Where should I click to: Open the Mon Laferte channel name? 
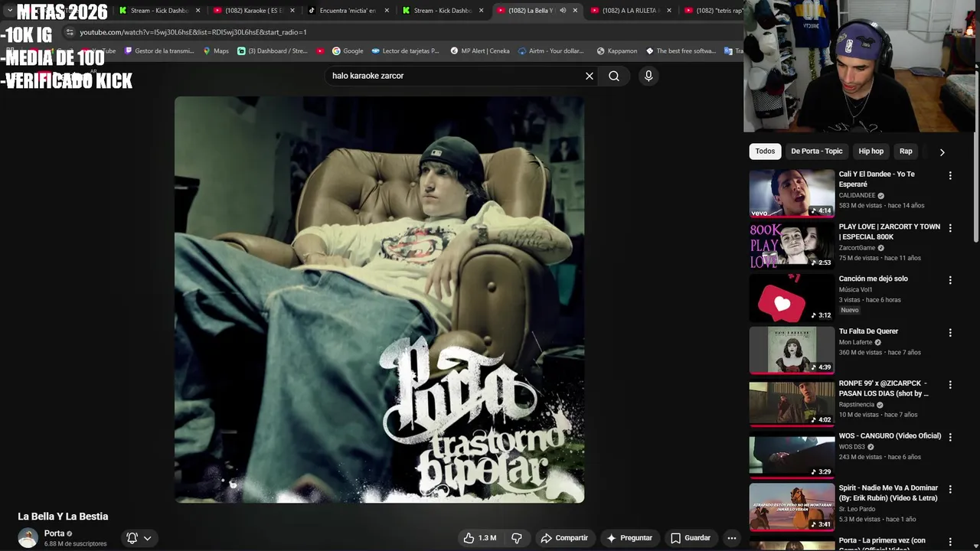pyautogui.click(x=855, y=342)
